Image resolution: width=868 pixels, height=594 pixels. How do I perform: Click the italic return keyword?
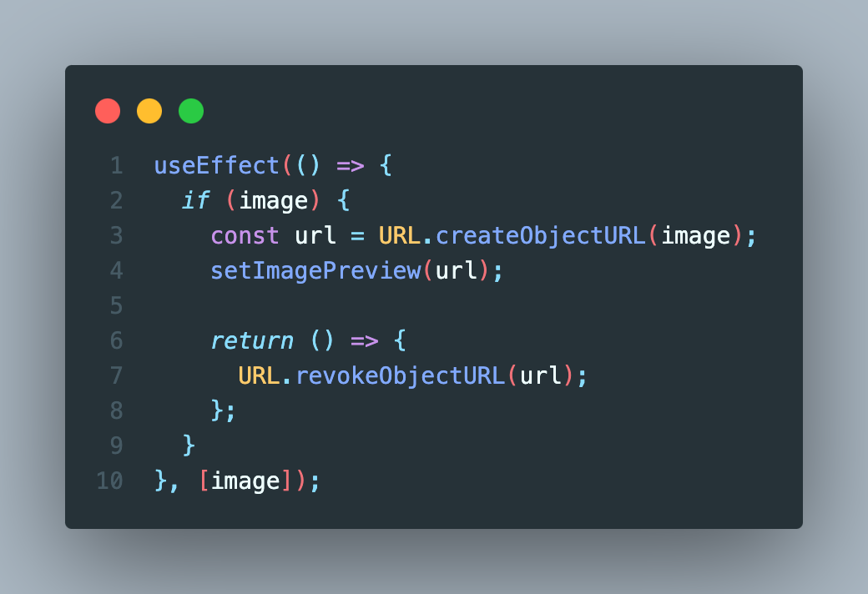tap(252, 340)
